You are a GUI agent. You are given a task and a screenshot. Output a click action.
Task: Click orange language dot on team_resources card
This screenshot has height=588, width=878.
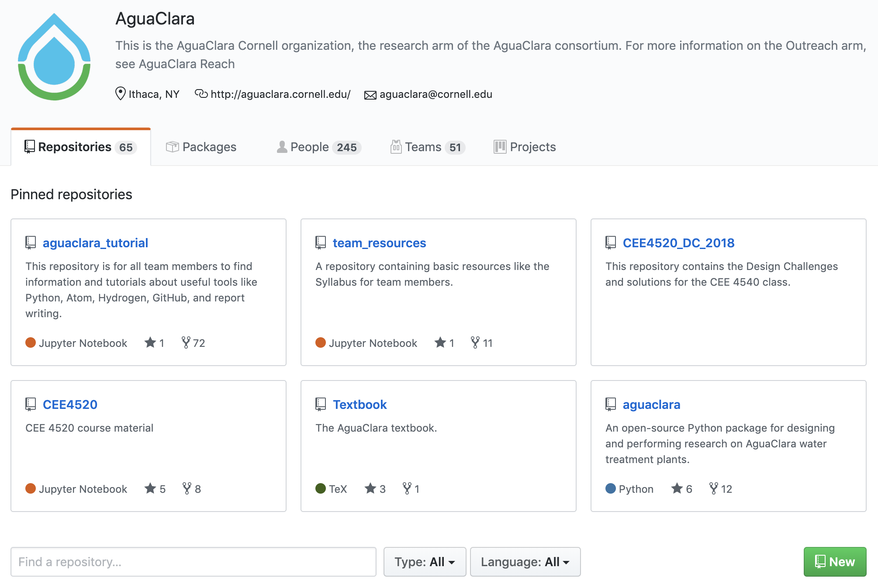[321, 342]
